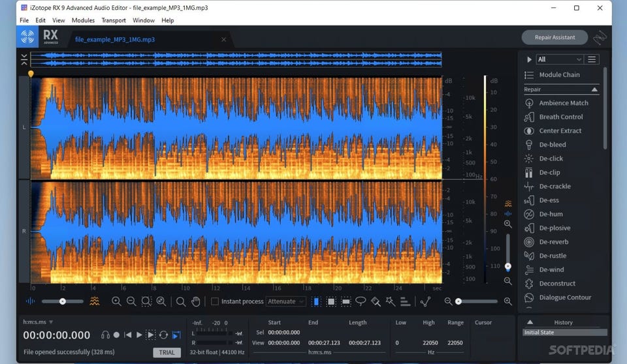Select the lasso selection tool

tap(361, 301)
